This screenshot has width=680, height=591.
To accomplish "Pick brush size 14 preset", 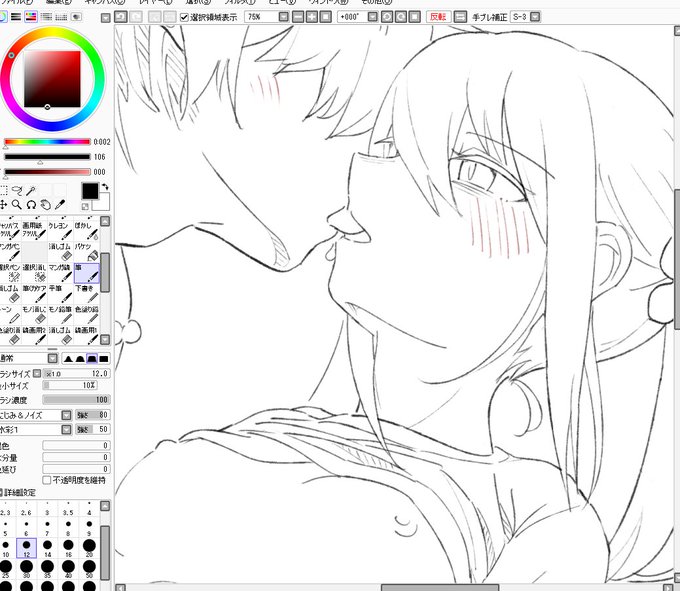I will (x=47, y=548).
